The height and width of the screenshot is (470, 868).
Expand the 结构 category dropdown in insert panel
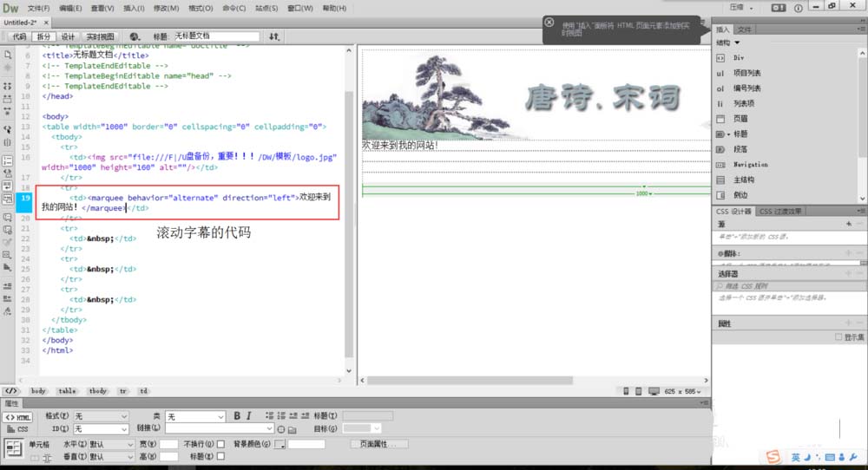(728, 42)
